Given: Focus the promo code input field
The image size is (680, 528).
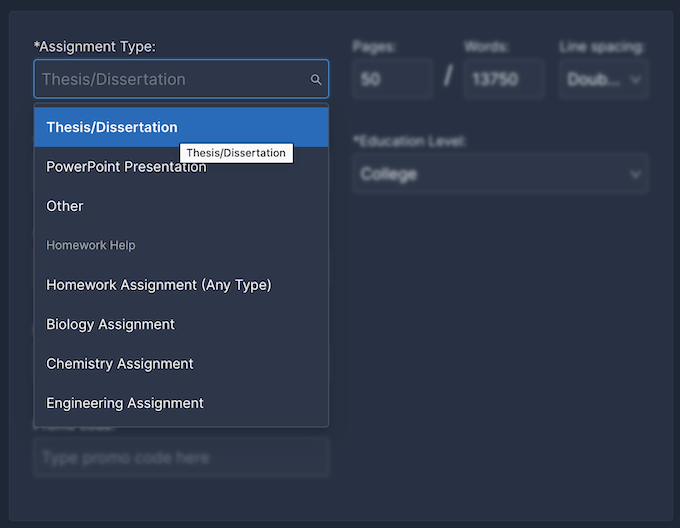Looking at the screenshot, I should (181, 458).
